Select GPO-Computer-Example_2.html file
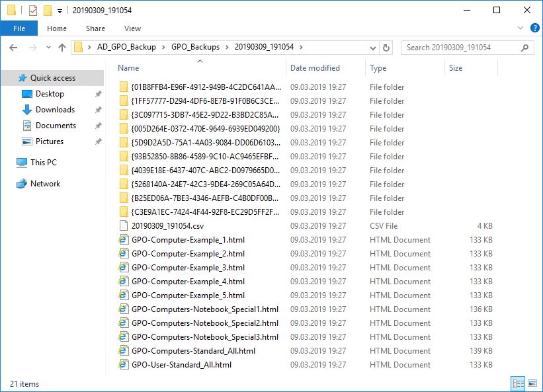 pos(188,254)
